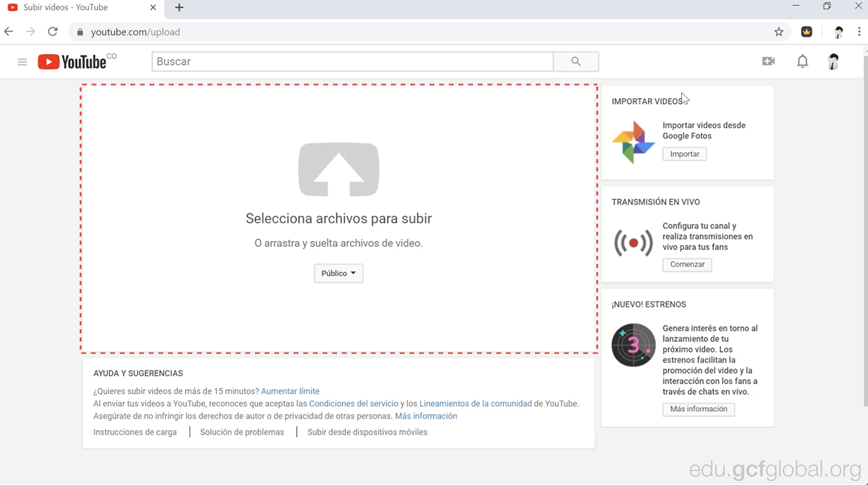Click the Comenzar button
The image size is (868, 485).
coord(687,264)
